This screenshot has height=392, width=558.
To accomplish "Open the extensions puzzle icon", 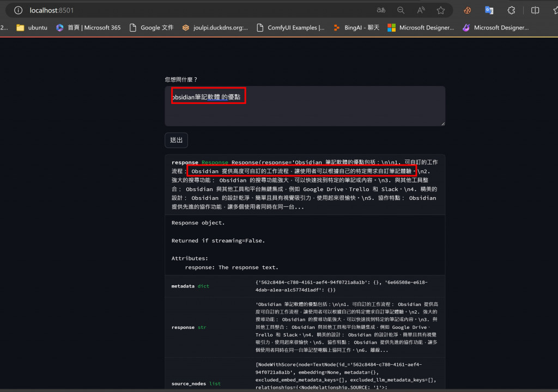I will click(511, 10).
